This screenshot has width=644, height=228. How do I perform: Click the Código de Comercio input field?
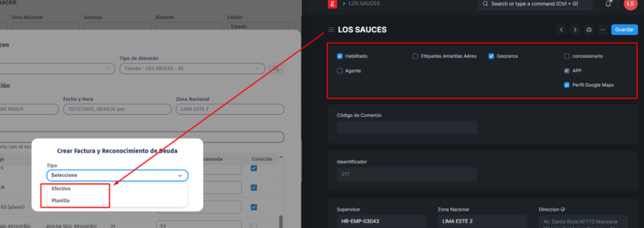pyautogui.click(x=406, y=127)
